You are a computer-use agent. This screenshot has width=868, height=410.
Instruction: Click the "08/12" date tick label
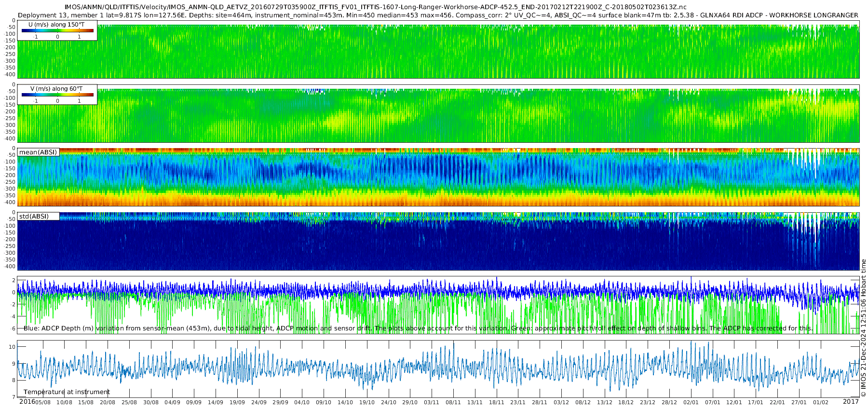click(583, 403)
